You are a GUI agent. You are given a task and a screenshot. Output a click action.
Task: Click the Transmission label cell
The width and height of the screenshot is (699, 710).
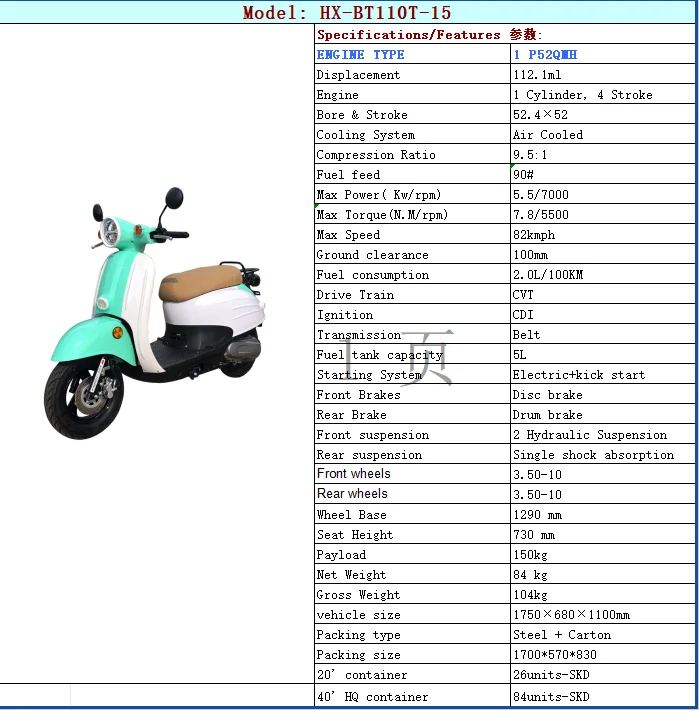(412, 335)
